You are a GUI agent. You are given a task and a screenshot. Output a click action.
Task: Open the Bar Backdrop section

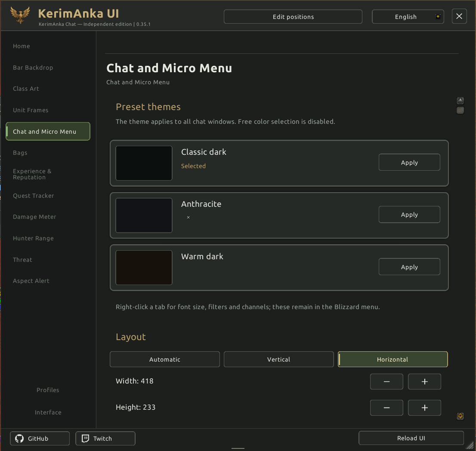[33, 67]
